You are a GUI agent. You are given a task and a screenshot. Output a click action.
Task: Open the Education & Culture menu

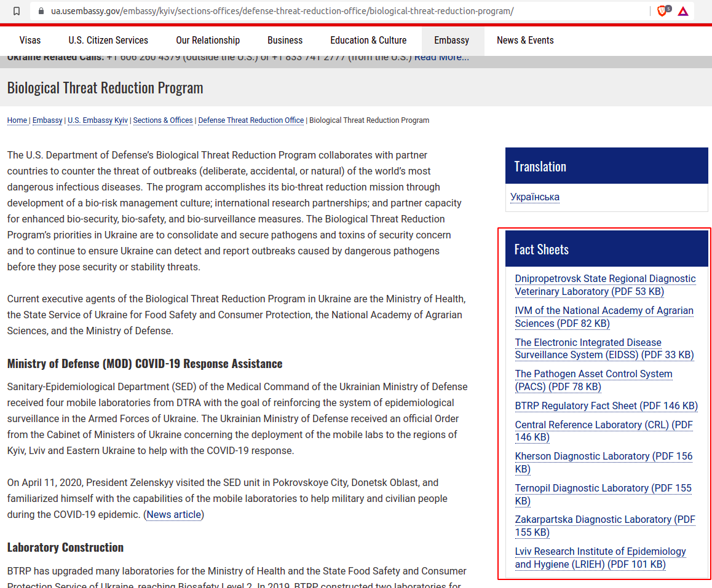click(368, 41)
